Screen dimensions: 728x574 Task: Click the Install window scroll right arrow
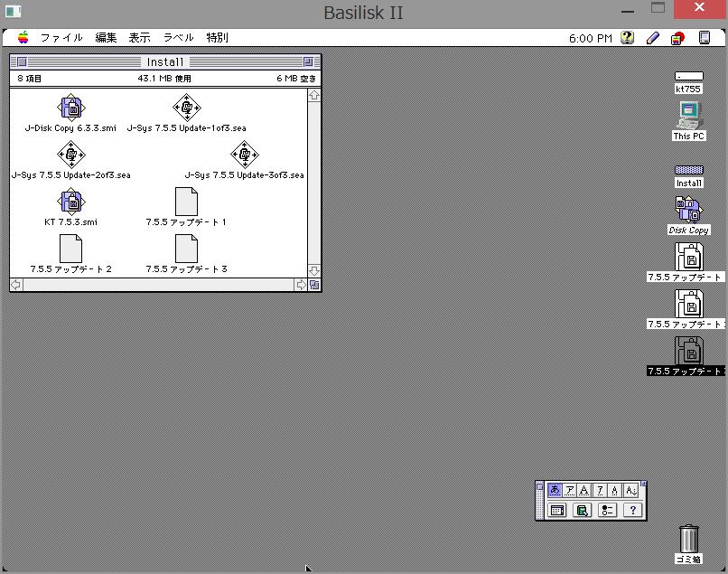(x=302, y=285)
